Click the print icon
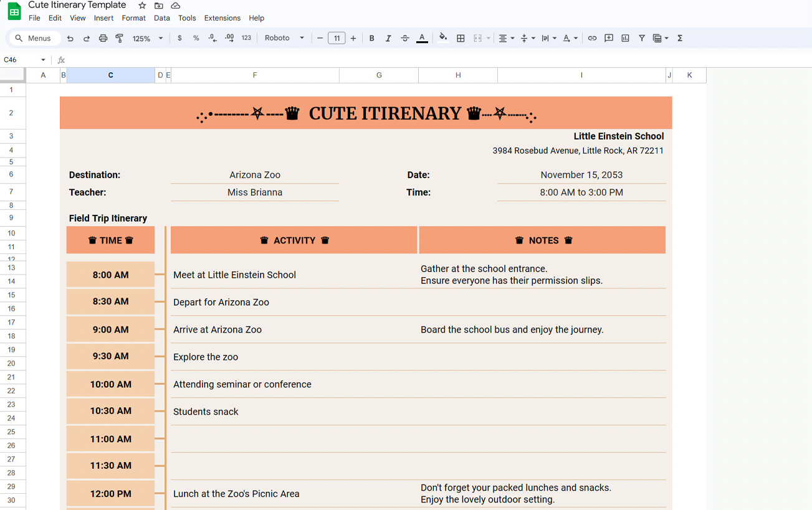Image resolution: width=812 pixels, height=510 pixels. 103,38
